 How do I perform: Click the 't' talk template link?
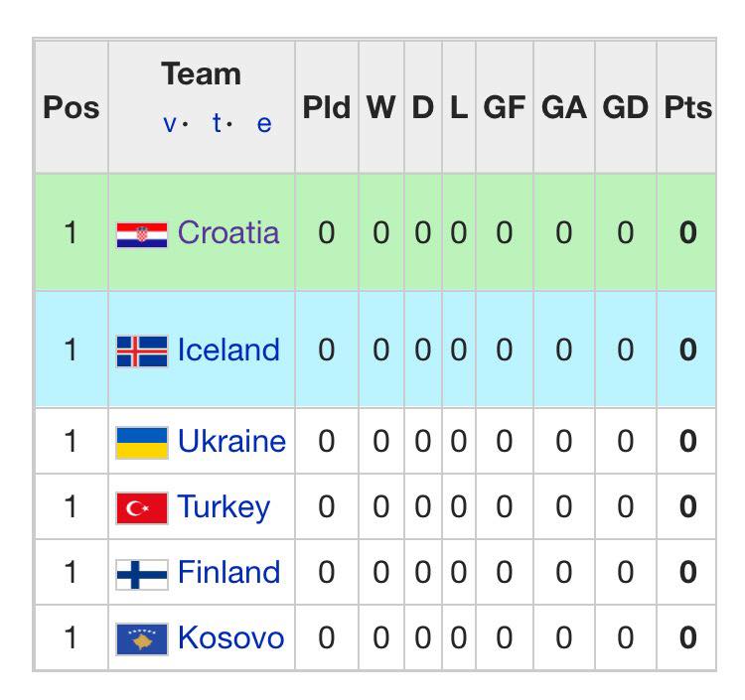click(x=218, y=123)
